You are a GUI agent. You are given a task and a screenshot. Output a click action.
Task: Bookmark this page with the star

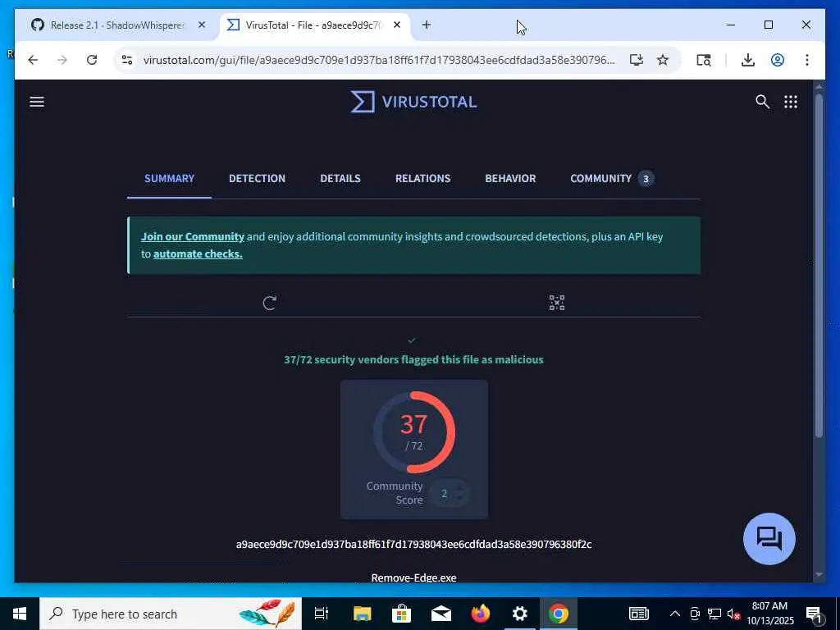(x=663, y=60)
